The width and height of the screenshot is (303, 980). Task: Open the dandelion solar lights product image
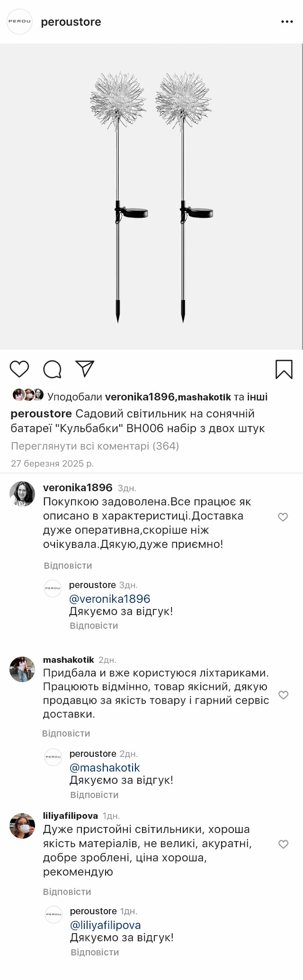tap(151, 197)
